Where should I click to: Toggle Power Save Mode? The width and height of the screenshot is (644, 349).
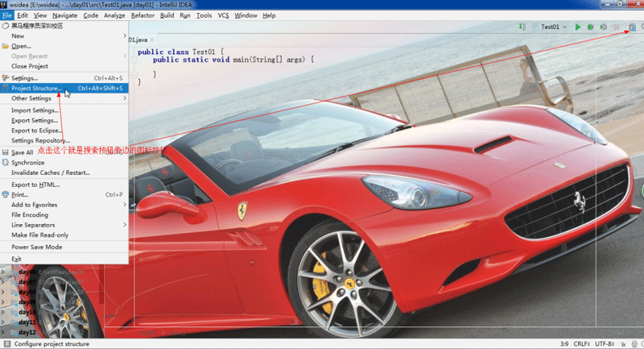coord(36,247)
